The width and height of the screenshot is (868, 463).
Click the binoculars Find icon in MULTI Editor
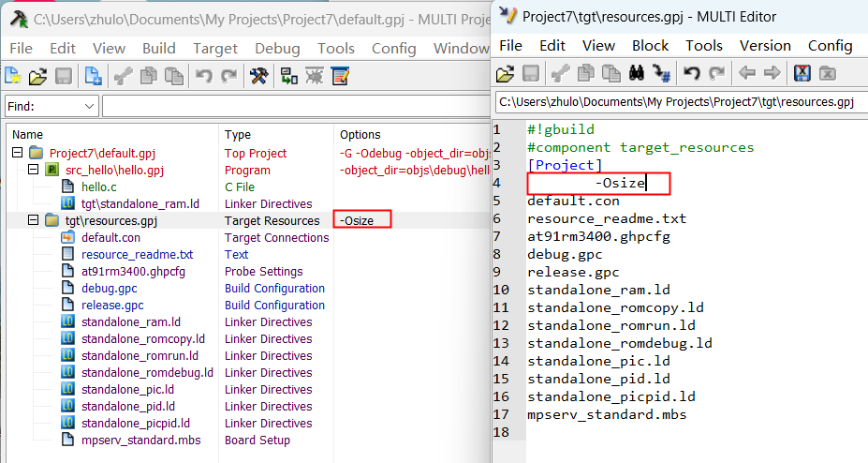[x=636, y=72]
